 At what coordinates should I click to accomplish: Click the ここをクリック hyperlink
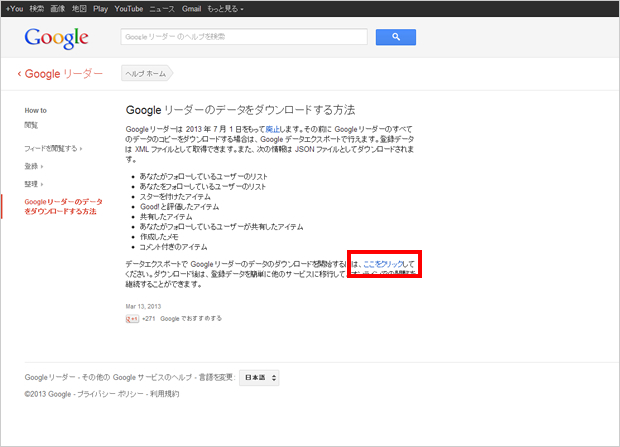(x=383, y=264)
